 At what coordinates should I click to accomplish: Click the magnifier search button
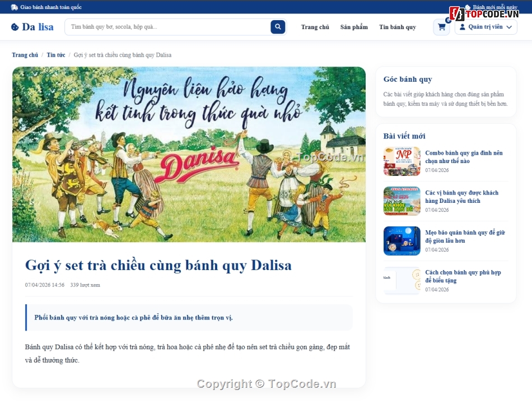click(x=278, y=27)
